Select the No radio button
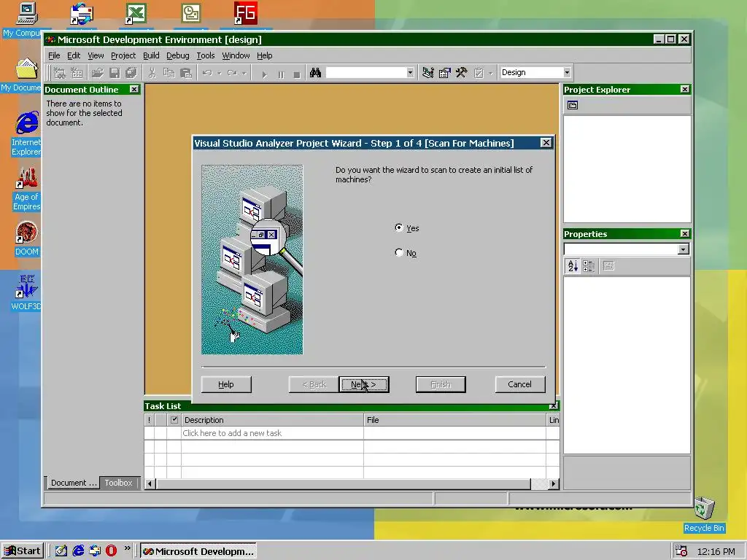This screenshot has height=560, width=747. tap(399, 252)
